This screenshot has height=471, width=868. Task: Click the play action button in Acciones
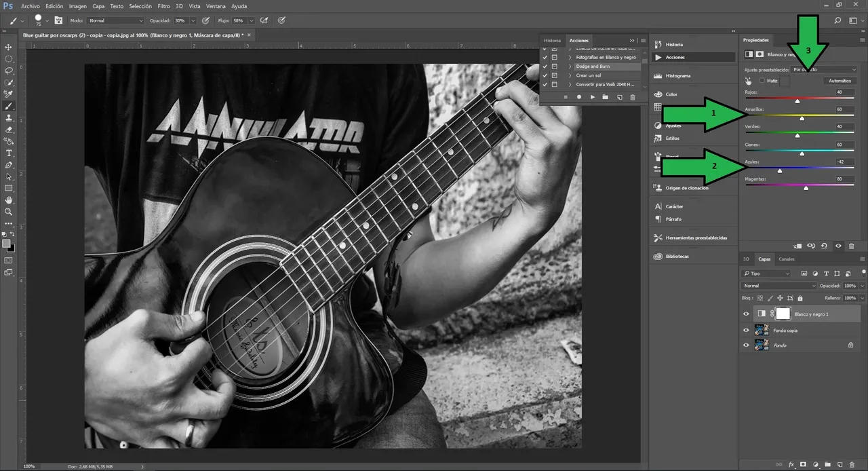click(x=592, y=97)
